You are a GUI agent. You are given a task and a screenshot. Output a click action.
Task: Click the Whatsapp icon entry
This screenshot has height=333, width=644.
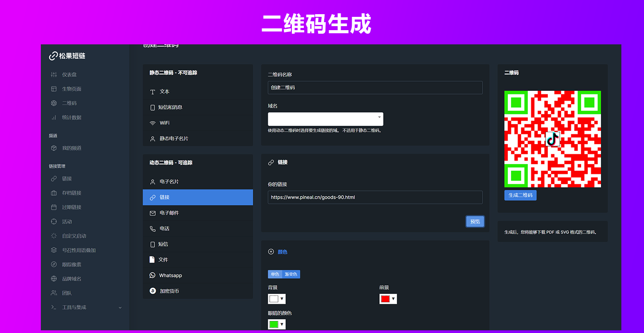153,275
